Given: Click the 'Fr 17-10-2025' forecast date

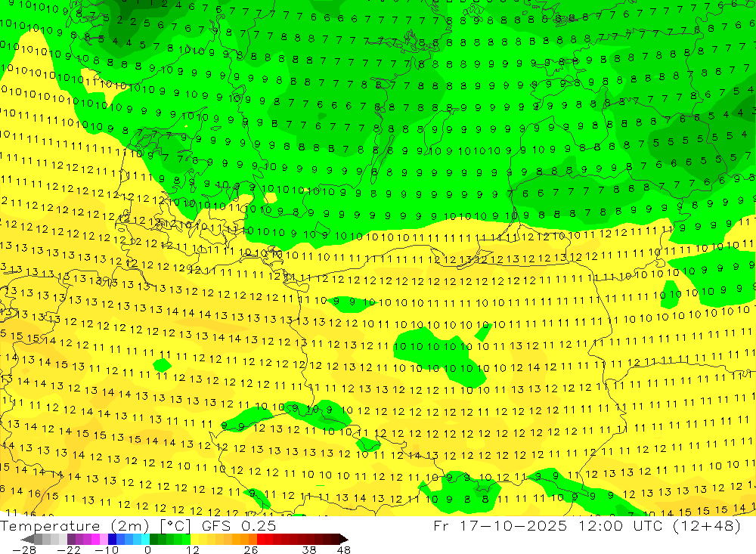Looking at the screenshot, I should [x=500, y=525].
